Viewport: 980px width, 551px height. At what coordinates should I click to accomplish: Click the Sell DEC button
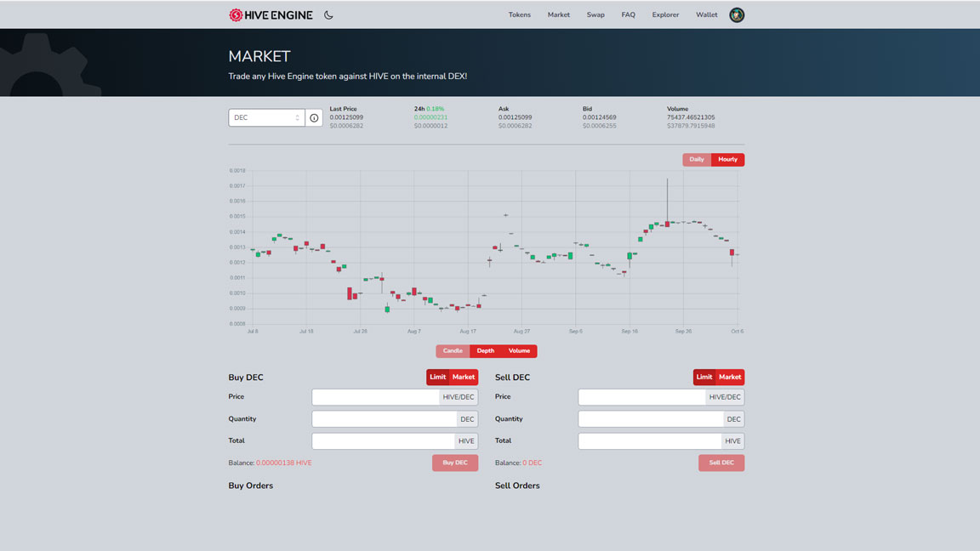(x=721, y=463)
